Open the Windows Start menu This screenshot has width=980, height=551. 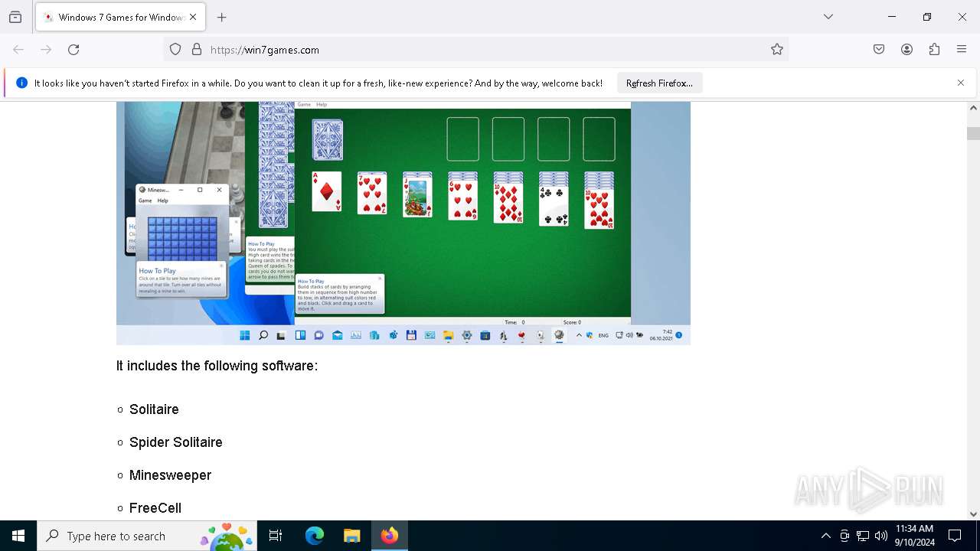(18, 536)
